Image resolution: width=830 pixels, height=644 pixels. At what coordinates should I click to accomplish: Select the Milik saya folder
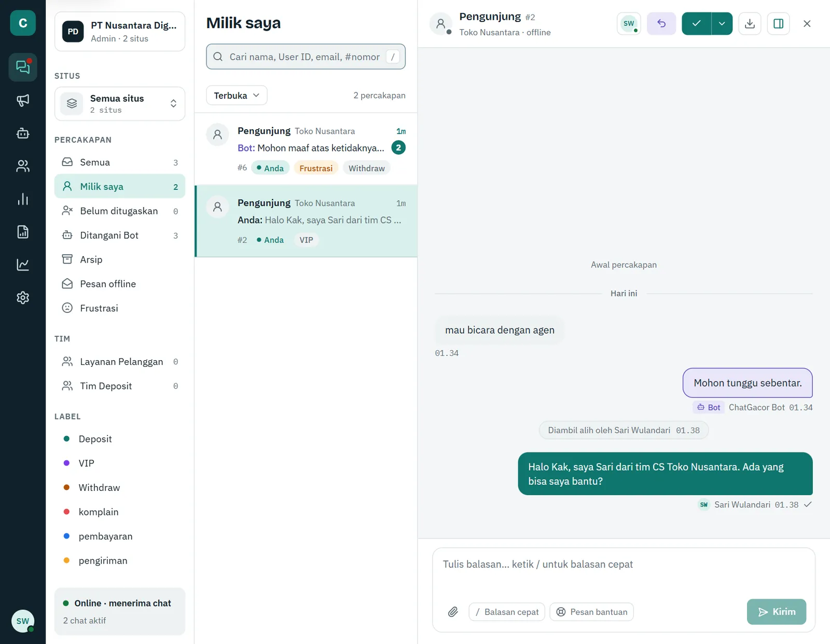point(120,186)
